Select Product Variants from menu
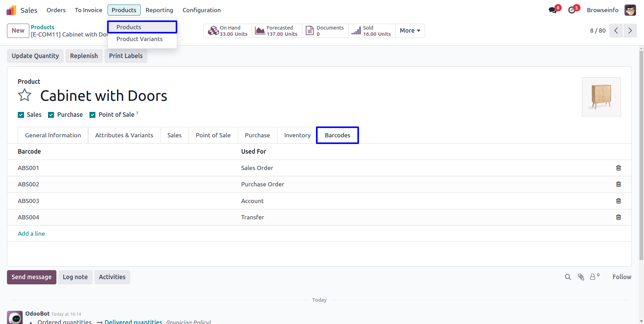 point(139,39)
